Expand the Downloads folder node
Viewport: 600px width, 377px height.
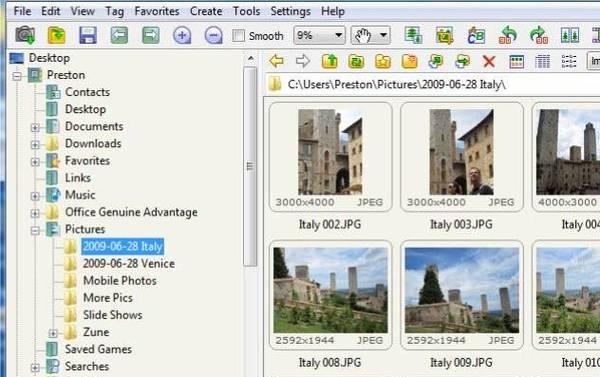tap(35, 145)
